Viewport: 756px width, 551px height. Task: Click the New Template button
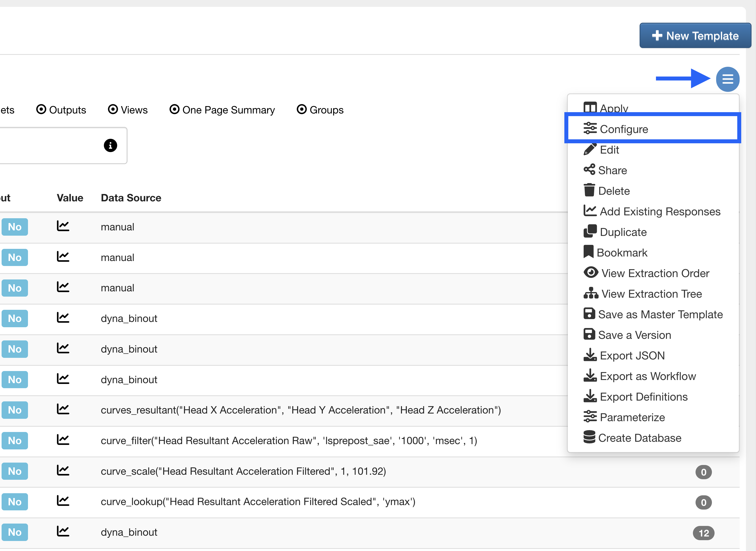tap(695, 36)
